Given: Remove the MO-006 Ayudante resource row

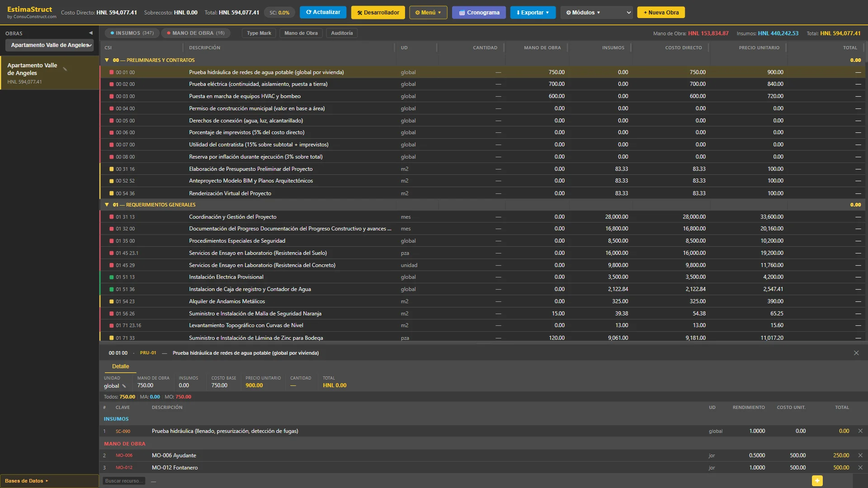Looking at the screenshot, I should coord(860,455).
